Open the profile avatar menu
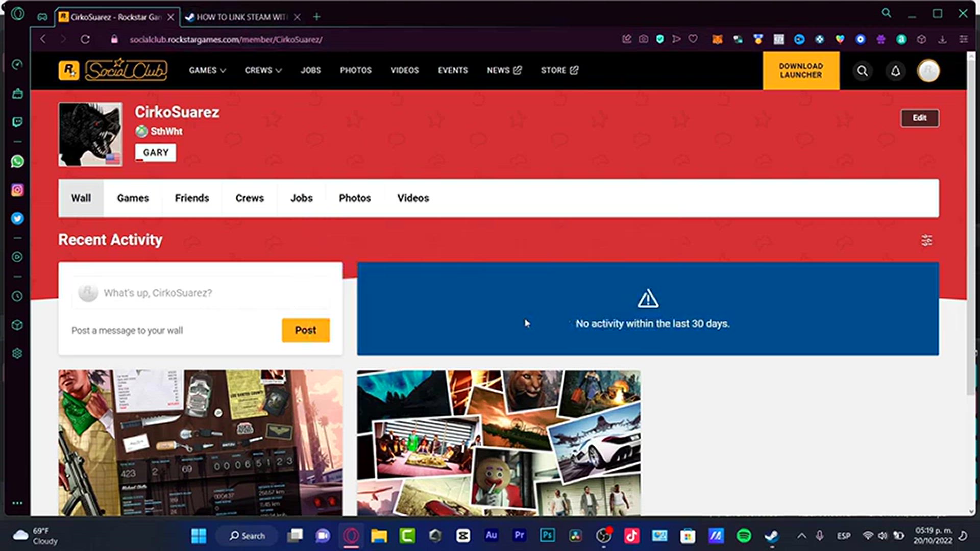The height and width of the screenshot is (551, 980). point(928,71)
